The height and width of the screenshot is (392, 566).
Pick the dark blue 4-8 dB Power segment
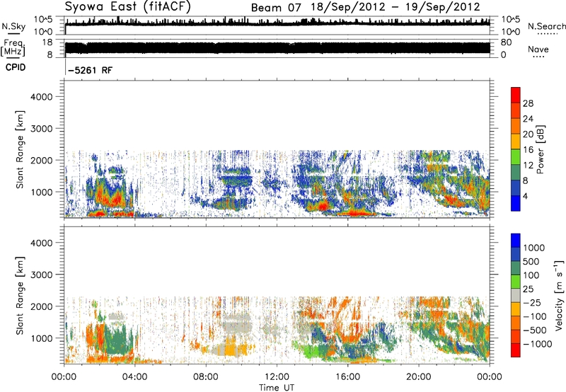pos(516,188)
